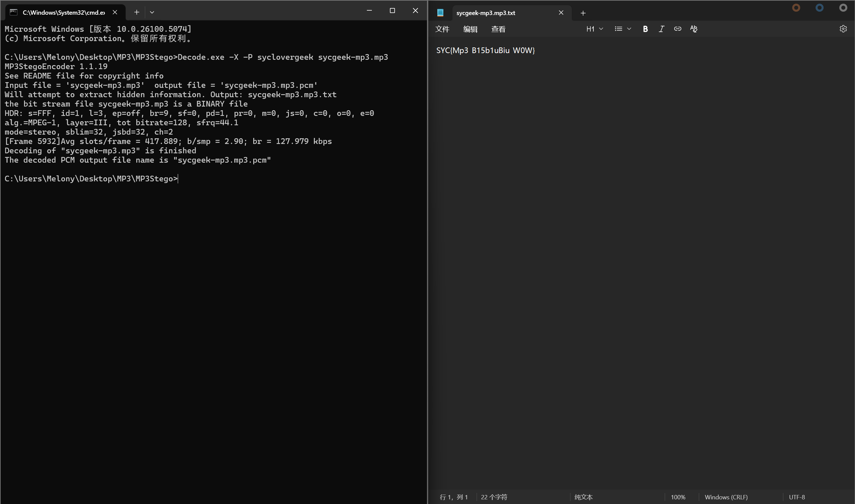Open the 查看 menu
This screenshot has height=504, width=855.
[498, 29]
